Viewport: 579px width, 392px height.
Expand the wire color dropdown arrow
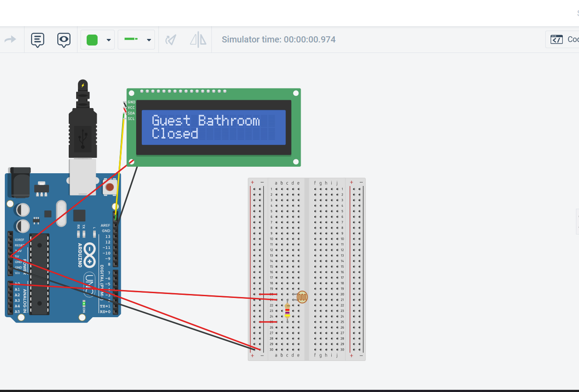(x=109, y=40)
